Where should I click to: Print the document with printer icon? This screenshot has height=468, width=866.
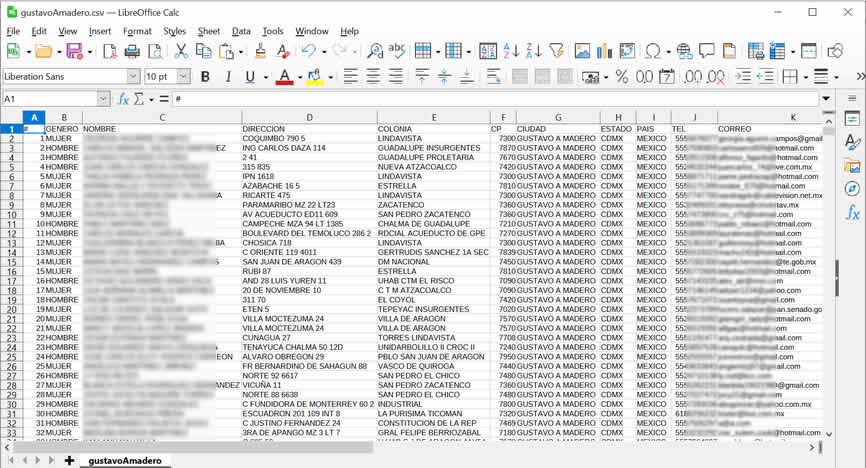tap(132, 51)
